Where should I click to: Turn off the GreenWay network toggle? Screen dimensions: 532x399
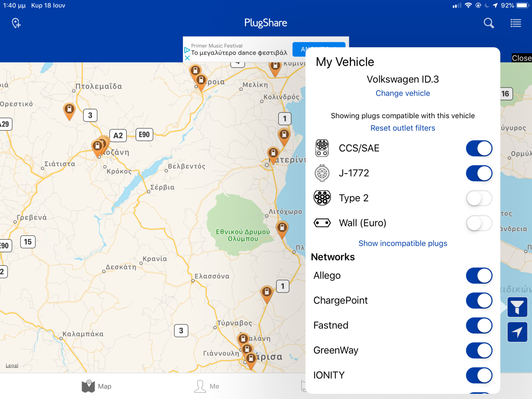click(479, 351)
